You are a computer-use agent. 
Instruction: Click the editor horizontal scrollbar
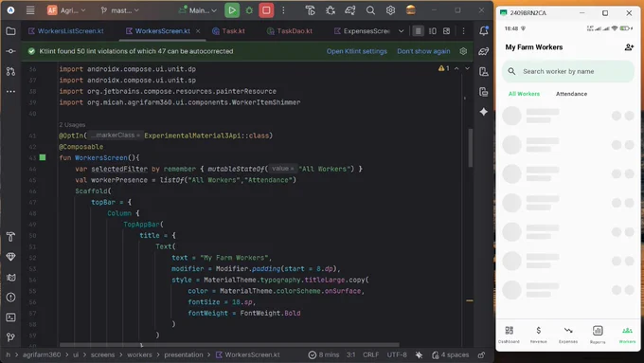[229, 344]
